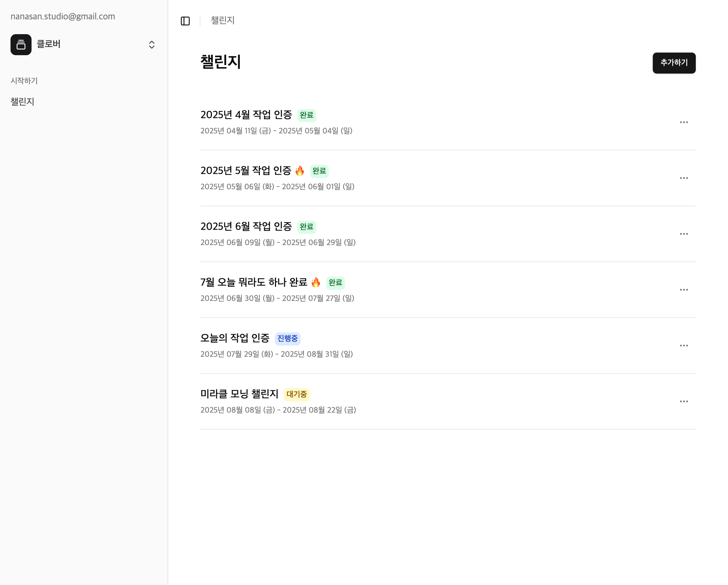This screenshot has width=728, height=585.
Task: Open more options for 2025년 6월 작업 인증
Action: click(x=683, y=234)
